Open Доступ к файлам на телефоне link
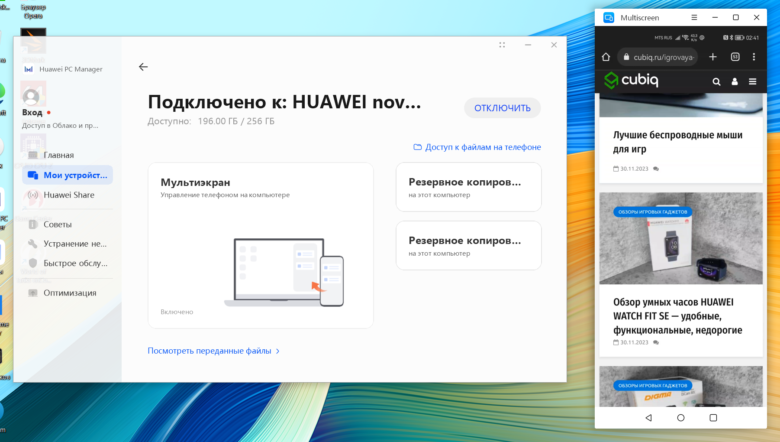780x442 pixels. click(x=483, y=147)
